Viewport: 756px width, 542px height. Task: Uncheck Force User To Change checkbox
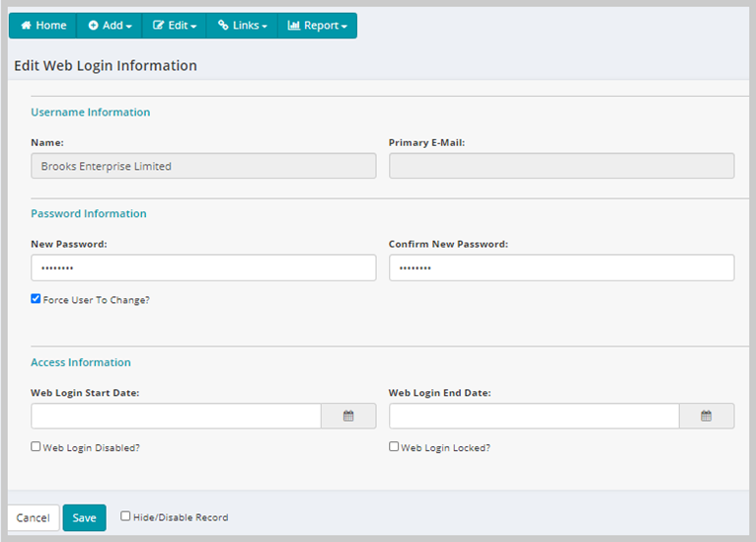[x=37, y=298]
